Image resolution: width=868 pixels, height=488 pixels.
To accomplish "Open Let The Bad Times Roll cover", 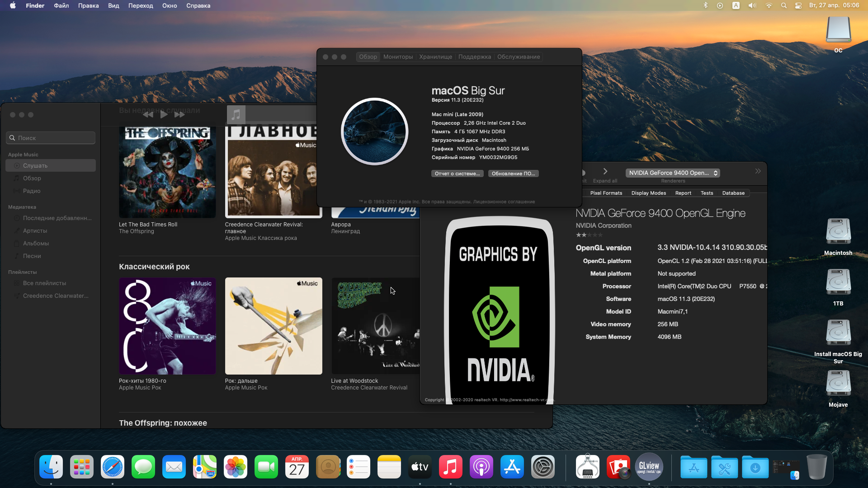I will (167, 172).
